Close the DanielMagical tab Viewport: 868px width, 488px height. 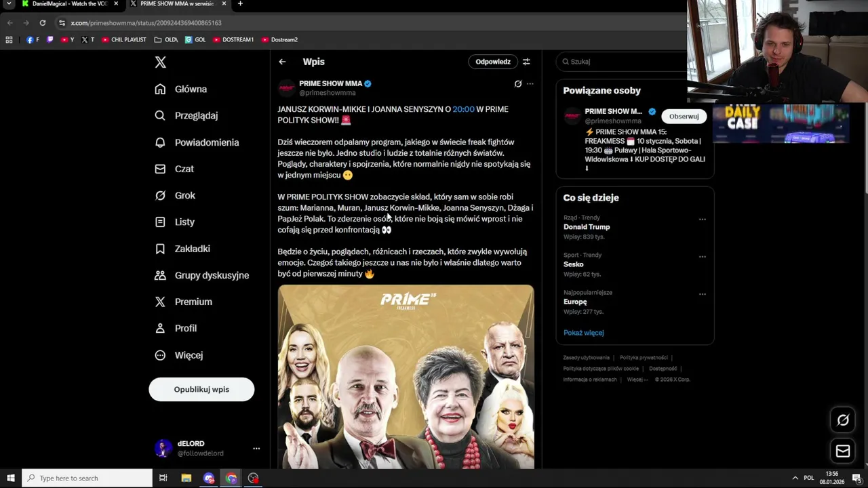click(x=116, y=3)
